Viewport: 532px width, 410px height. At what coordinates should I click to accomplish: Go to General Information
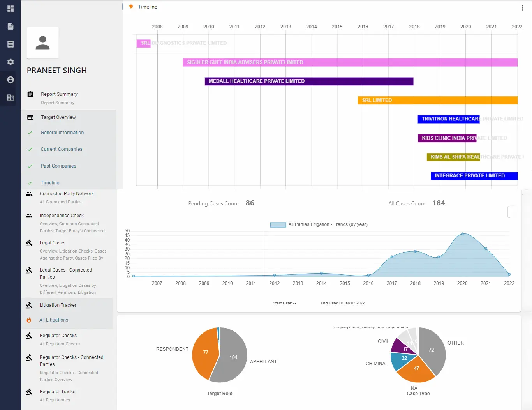click(x=62, y=133)
